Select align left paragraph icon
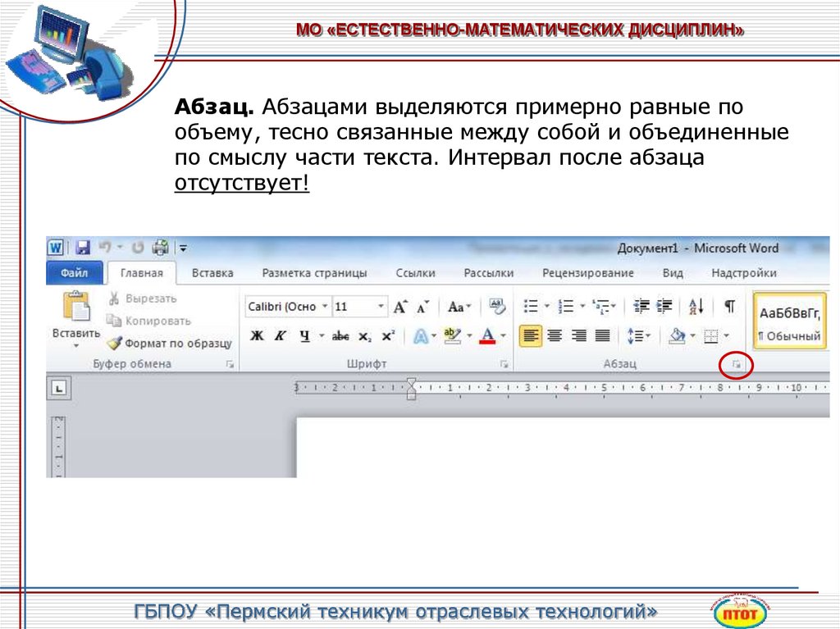Viewport: 840px width, 629px height. point(531,336)
